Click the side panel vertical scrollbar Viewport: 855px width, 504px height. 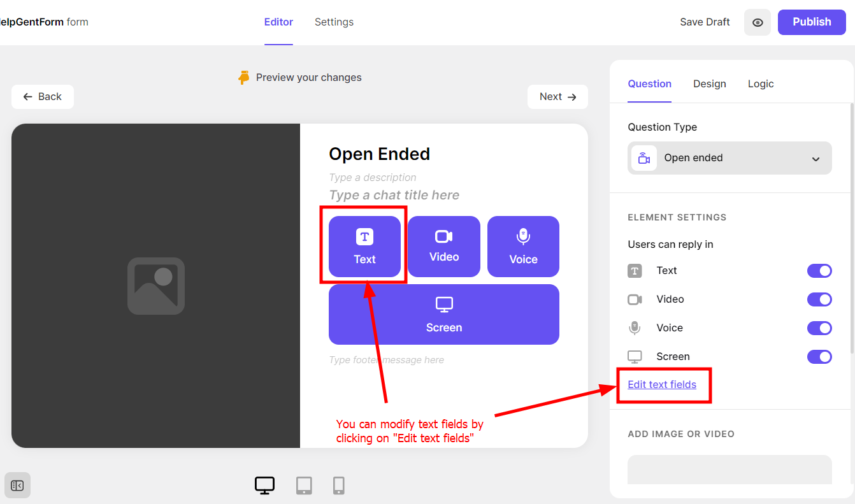click(852, 228)
